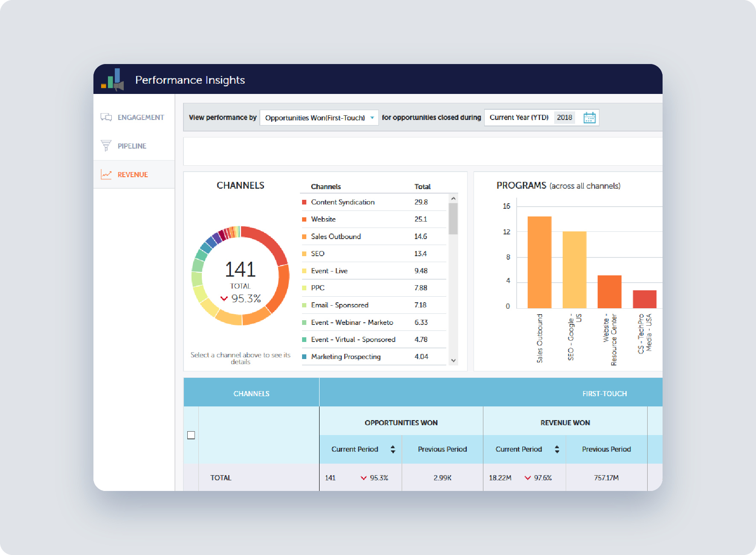
Task: Click red decline arrow next to 95.3% total
Action: tap(363, 478)
